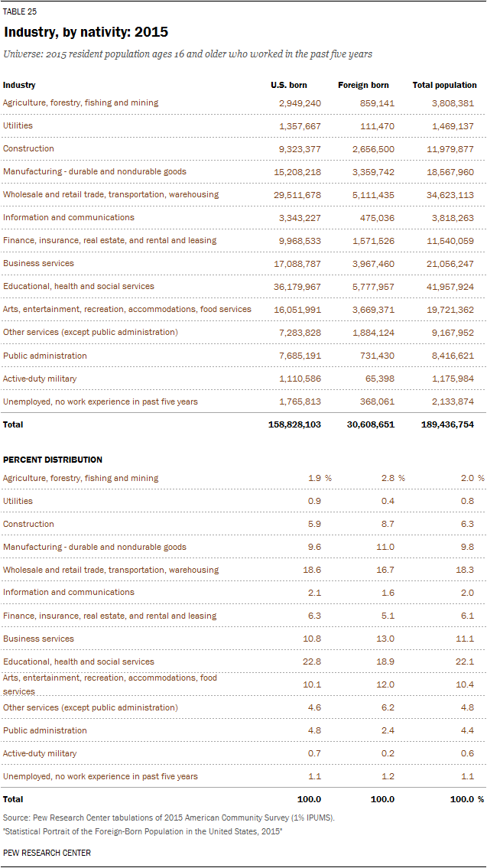The height and width of the screenshot is (868, 487).
Task: Click the "PERCENT DISTRIBUTION" section heading
Action: point(53,460)
